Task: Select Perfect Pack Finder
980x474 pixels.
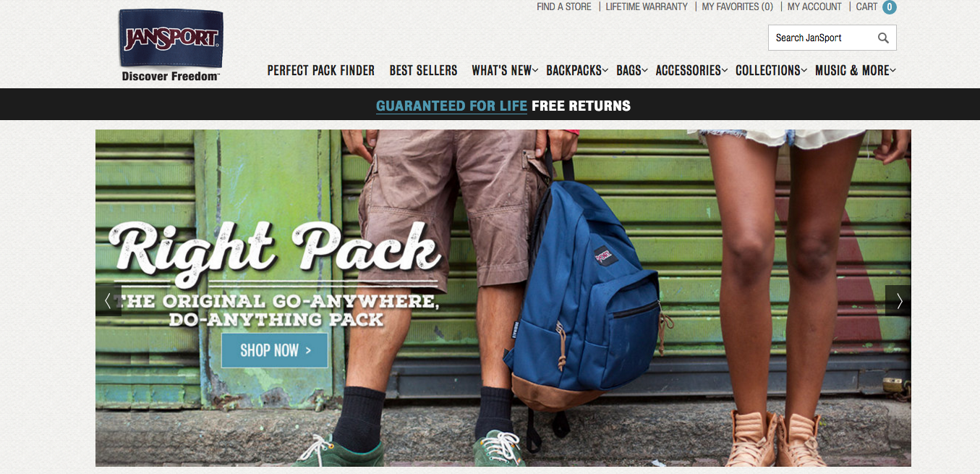Action: click(x=321, y=70)
